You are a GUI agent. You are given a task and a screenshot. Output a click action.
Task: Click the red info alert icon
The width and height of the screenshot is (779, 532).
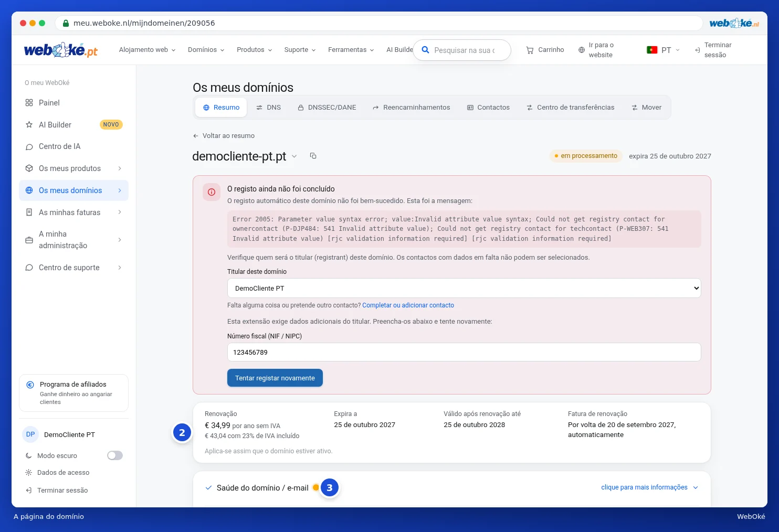[x=212, y=192]
